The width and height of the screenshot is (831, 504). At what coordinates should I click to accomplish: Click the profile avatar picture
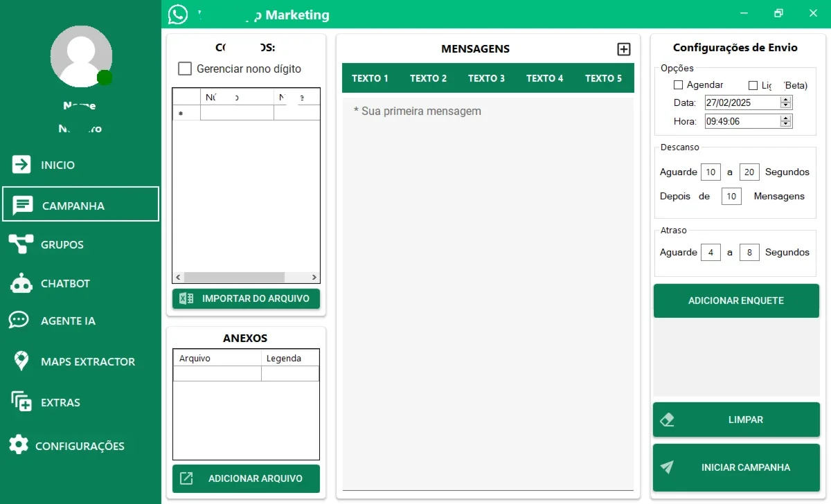(x=82, y=56)
